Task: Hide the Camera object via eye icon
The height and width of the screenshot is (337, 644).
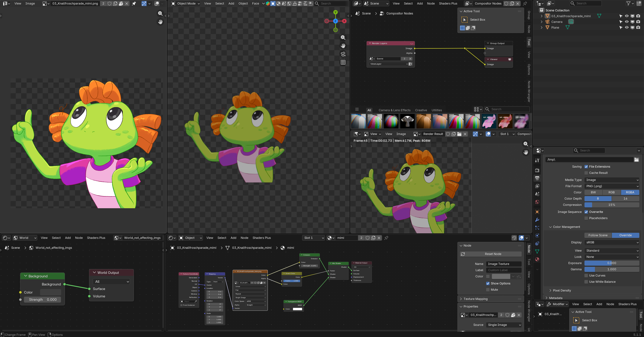Action: pos(627,22)
